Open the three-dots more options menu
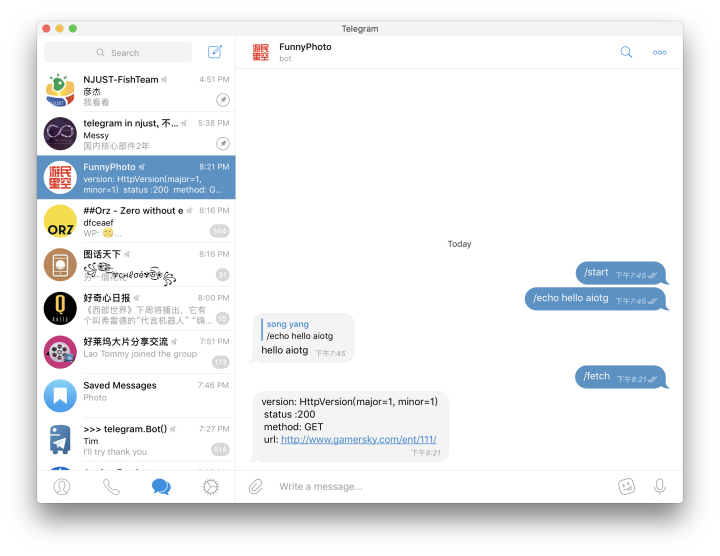This screenshot has width=720, height=556. coord(659,52)
